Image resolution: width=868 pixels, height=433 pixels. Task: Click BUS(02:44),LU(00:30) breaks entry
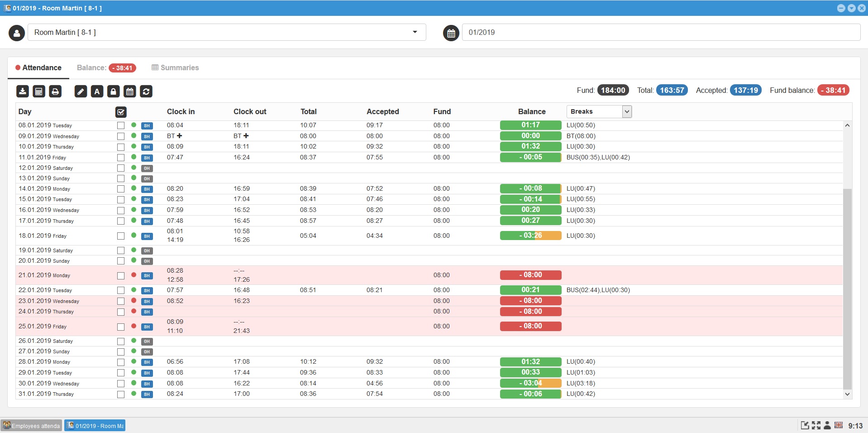[598, 290]
